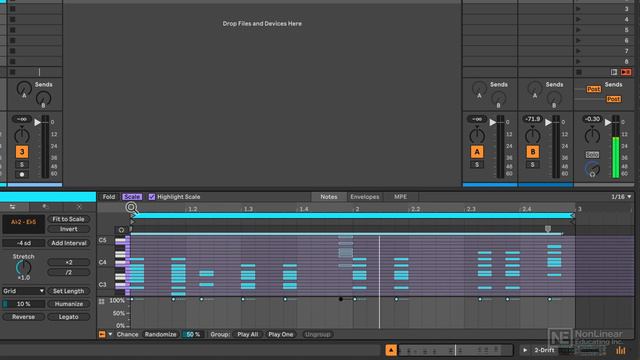Toggle return track B activator
The image size is (640, 360).
(533, 152)
